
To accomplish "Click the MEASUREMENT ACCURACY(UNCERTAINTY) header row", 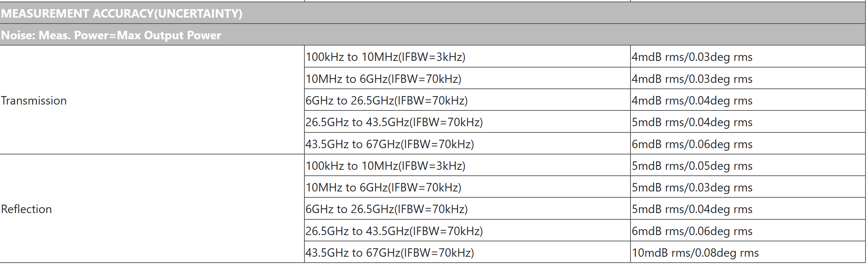I will (x=122, y=14).
